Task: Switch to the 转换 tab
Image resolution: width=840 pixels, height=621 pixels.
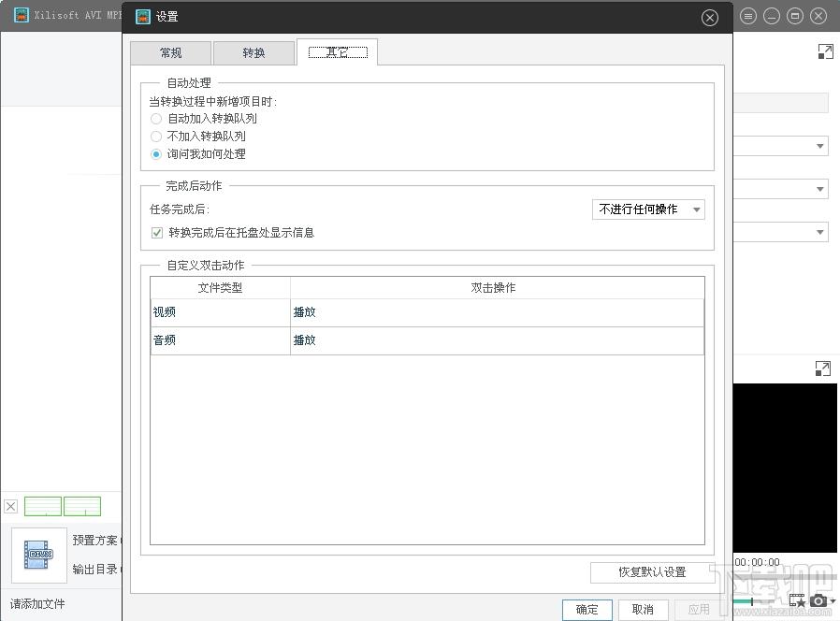Action: (x=253, y=53)
